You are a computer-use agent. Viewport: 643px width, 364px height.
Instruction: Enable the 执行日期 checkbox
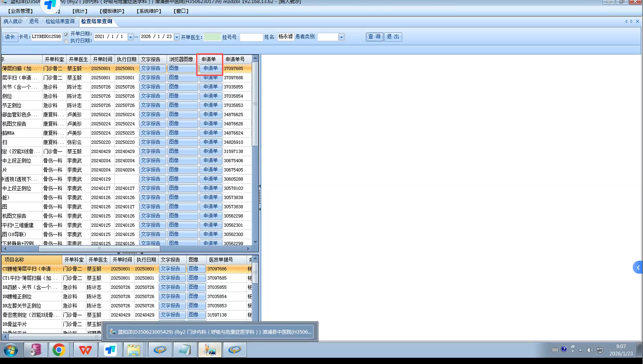click(66, 41)
